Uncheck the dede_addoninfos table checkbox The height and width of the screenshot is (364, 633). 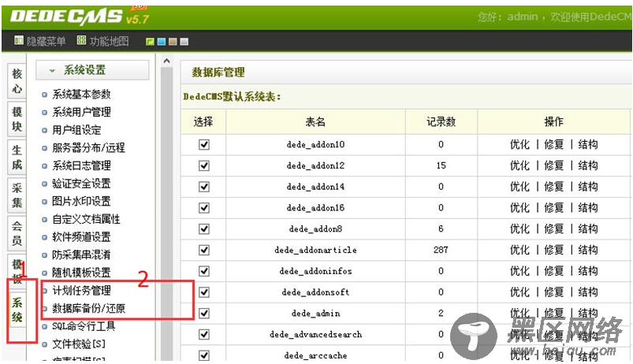click(x=204, y=271)
